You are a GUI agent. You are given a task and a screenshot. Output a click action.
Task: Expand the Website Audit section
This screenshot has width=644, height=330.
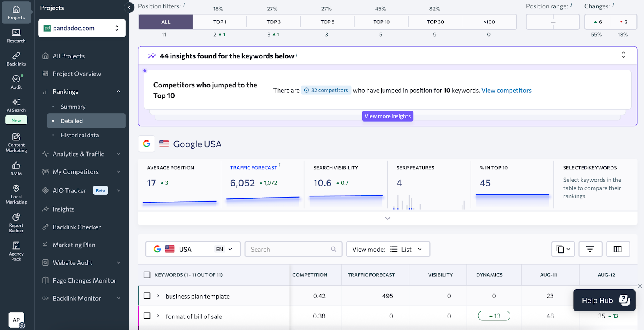click(x=118, y=262)
